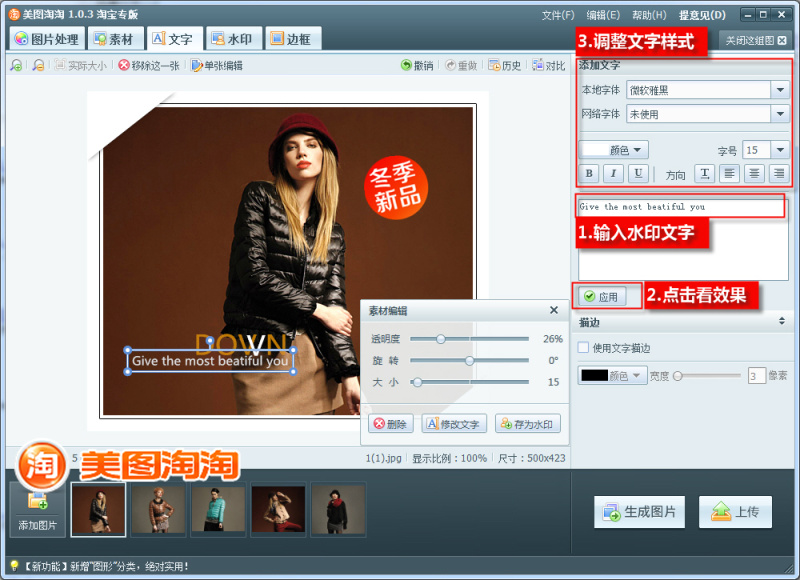Screen dimensions: 800x580
Task: Save as watermark with 存为水印
Action: point(528,423)
